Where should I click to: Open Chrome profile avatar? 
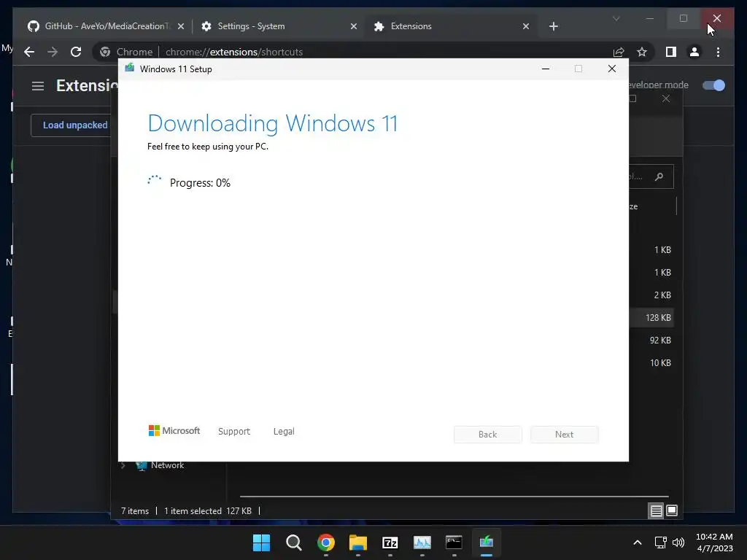point(694,52)
